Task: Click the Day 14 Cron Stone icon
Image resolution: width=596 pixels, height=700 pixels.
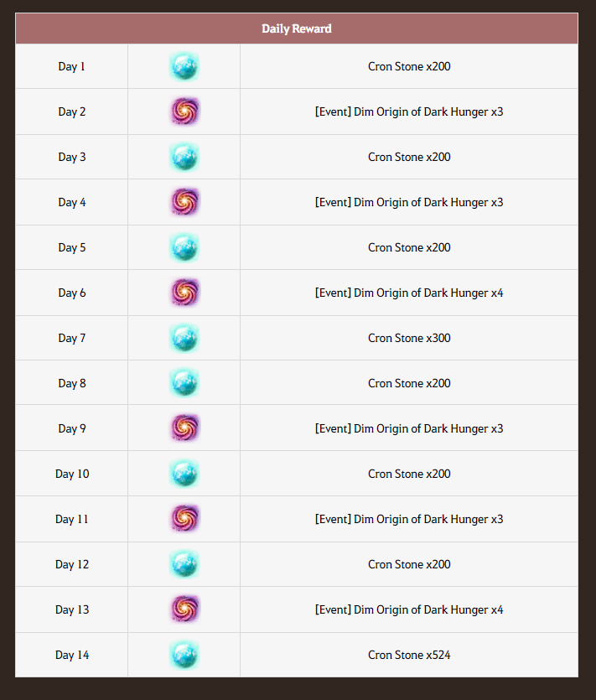Action: (184, 655)
